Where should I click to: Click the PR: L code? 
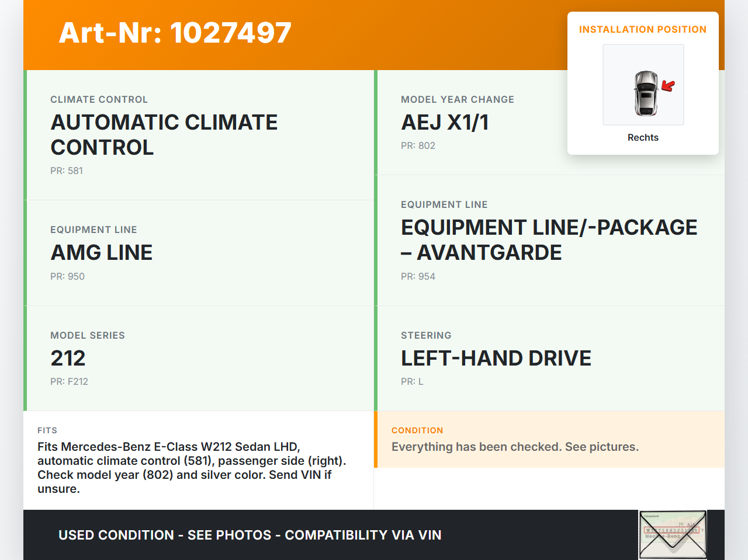pyautogui.click(x=412, y=381)
